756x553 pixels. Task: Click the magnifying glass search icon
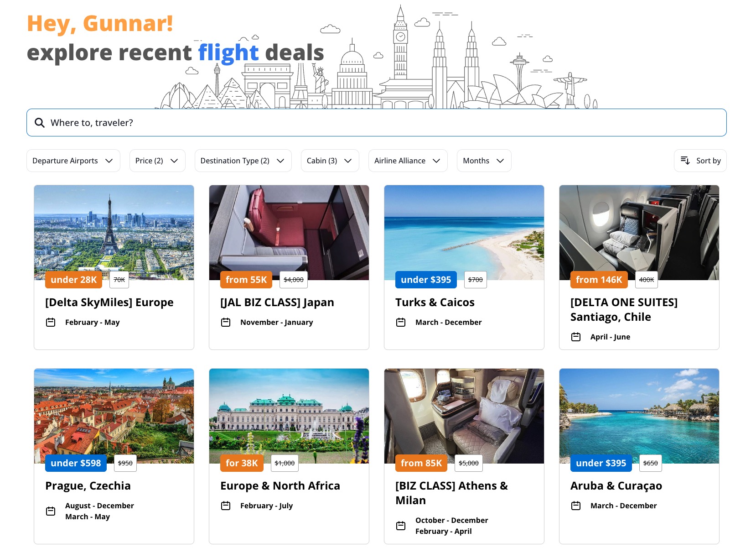[x=40, y=122]
